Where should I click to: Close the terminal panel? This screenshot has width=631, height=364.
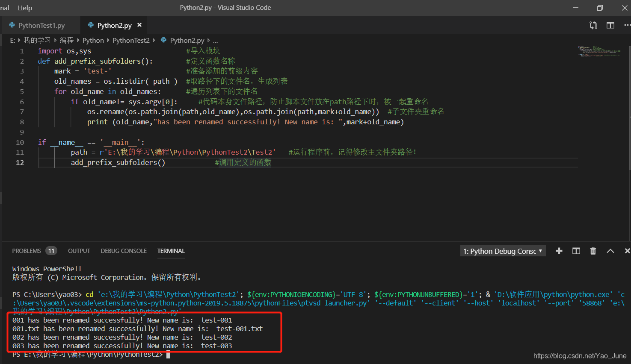(x=627, y=251)
